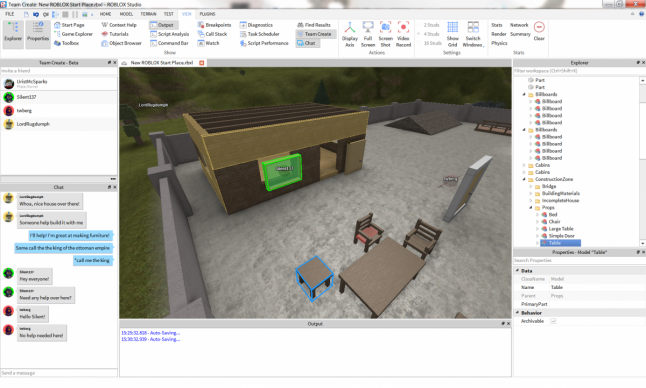This screenshot has height=388, width=646.
Task: Open the Start Page
Action: (69, 25)
